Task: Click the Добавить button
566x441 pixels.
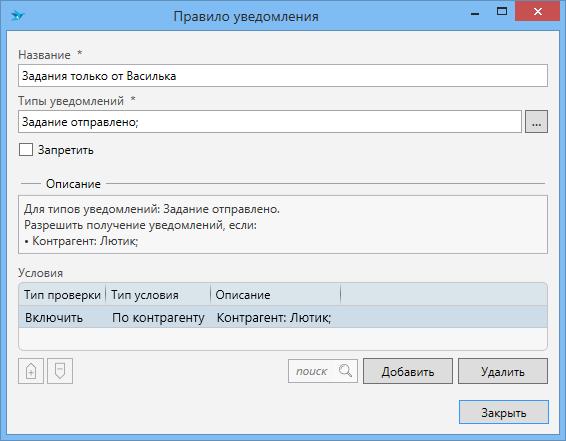Action: [x=408, y=371]
